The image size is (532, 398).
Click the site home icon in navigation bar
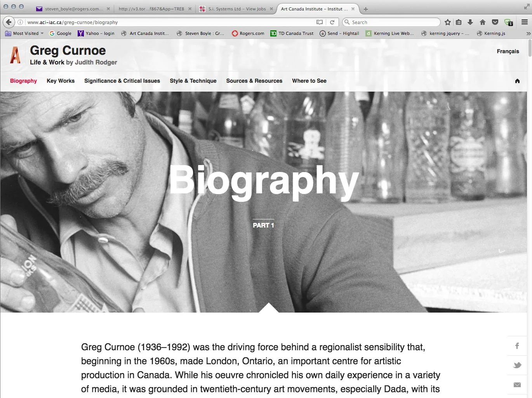[x=517, y=81]
